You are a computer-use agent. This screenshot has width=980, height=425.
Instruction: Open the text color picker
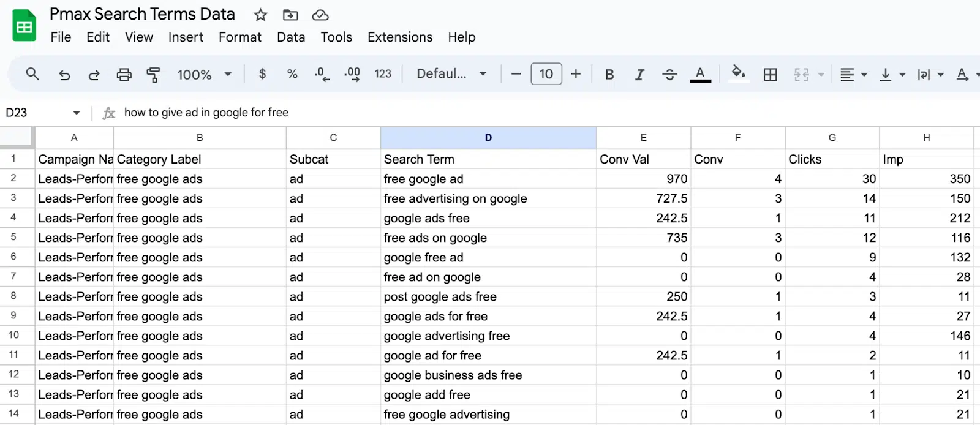pos(700,74)
